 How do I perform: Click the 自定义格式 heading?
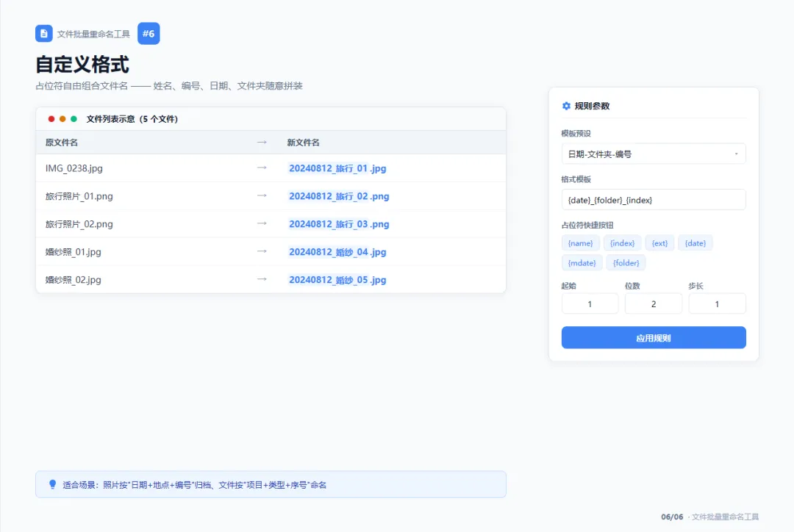pos(82,65)
